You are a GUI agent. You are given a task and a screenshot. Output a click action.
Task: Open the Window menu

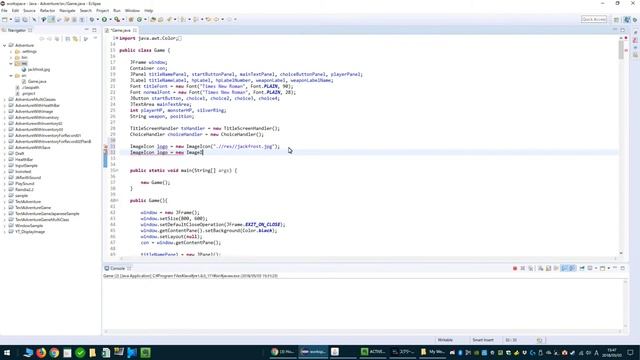[132, 11]
